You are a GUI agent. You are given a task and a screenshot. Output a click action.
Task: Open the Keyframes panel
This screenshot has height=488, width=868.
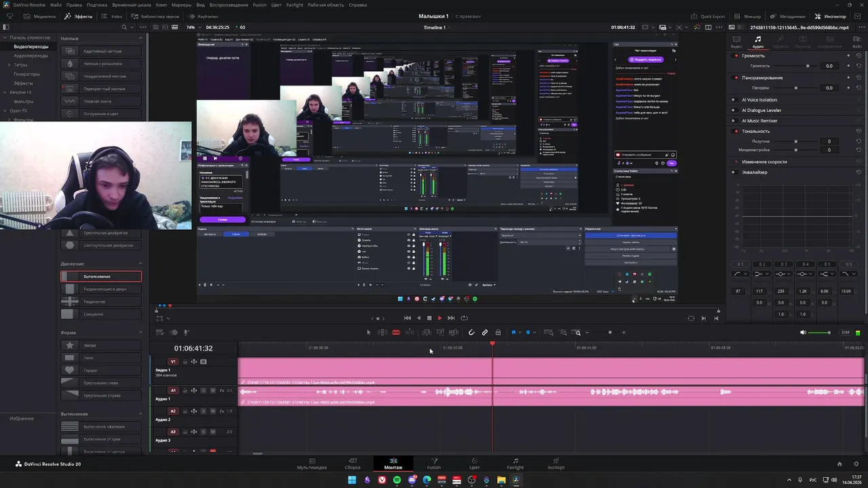pyautogui.click(x=203, y=16)
